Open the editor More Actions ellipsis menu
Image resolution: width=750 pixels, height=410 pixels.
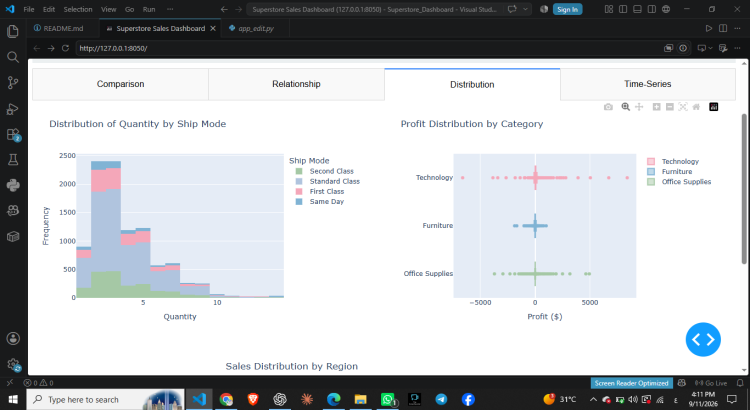737,28
